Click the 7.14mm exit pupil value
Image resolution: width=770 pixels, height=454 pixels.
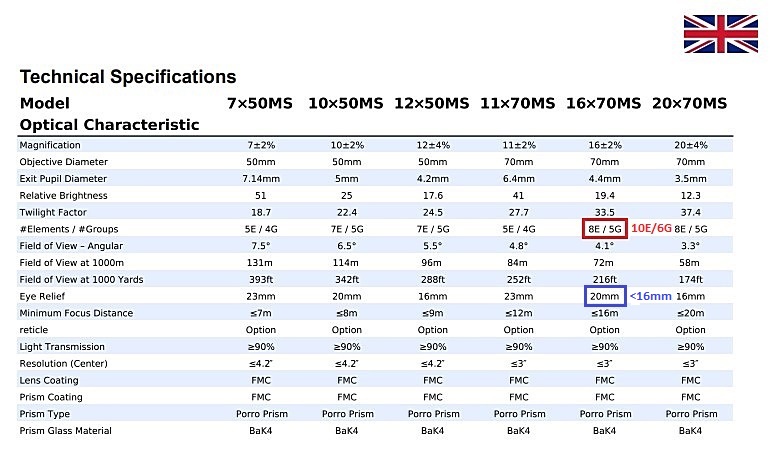point(261,179)
